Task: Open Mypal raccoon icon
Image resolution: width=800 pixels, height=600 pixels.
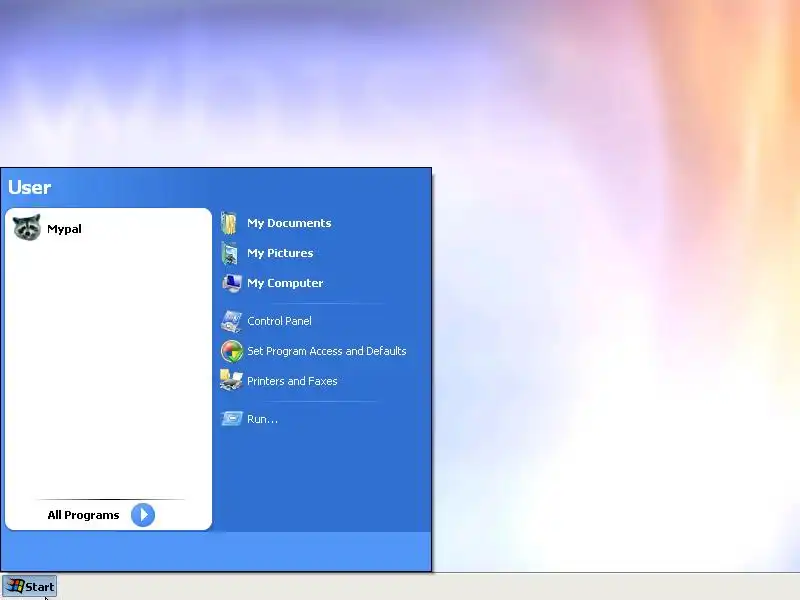Action: [x=27, y=228]
